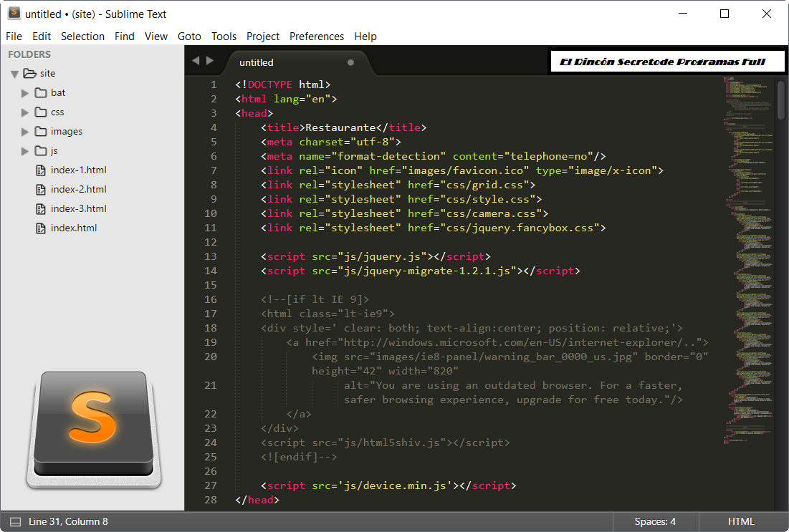Click the file icon beside index-1.html
The image size is (789, 532).
[41, 170]
